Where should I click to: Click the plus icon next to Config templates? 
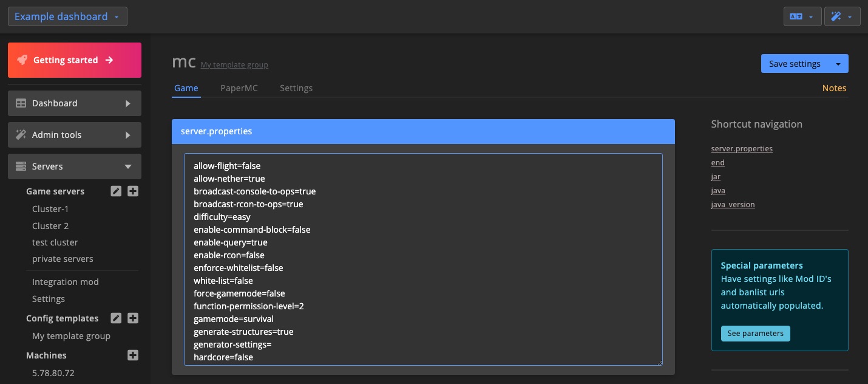tap(133, 318)
